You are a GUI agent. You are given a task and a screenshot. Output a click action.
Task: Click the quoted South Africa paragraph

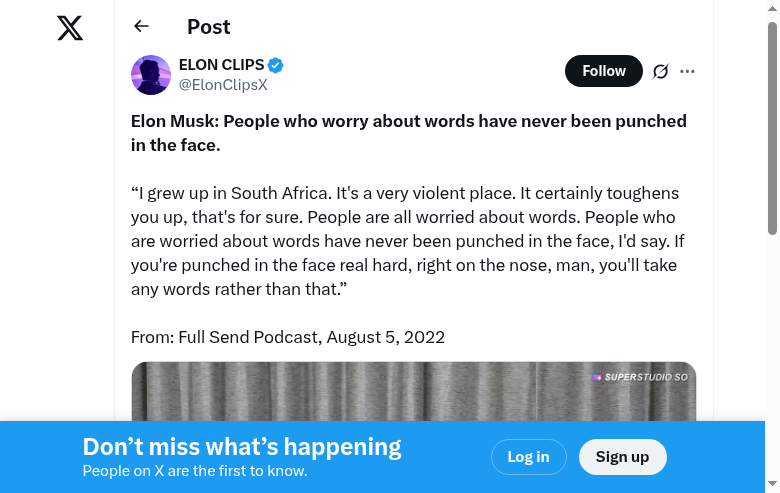405,241
